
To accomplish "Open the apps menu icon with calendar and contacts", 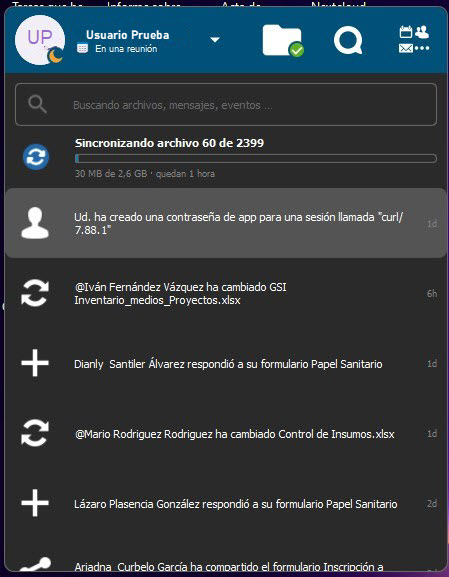I will click(414, 39).
